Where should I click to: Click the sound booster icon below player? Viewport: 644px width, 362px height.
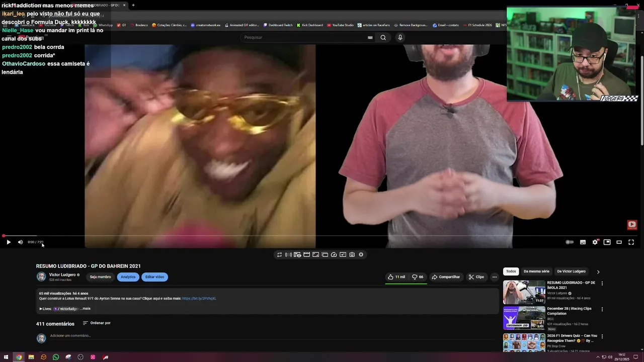[x=288, y=255]
